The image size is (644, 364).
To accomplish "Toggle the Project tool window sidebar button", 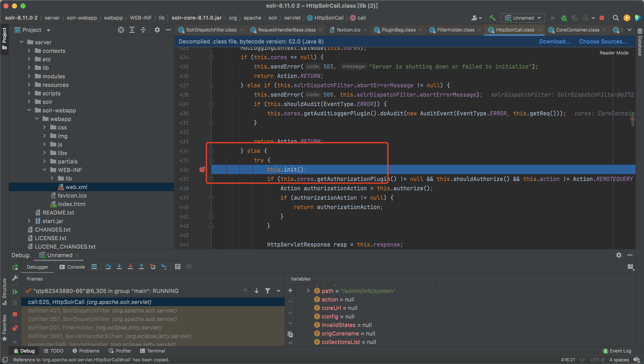I will [4, 38].
